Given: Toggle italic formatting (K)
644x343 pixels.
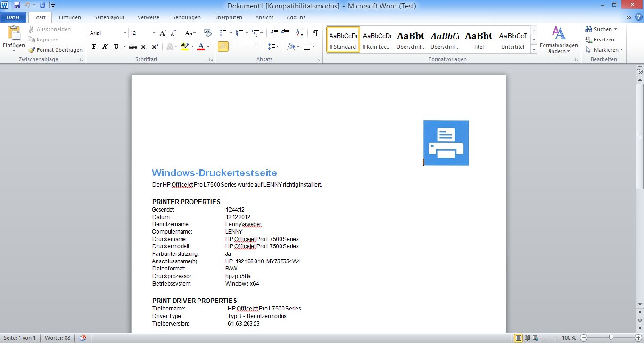Looking at the screenshot, I should [x=105, y=47].
